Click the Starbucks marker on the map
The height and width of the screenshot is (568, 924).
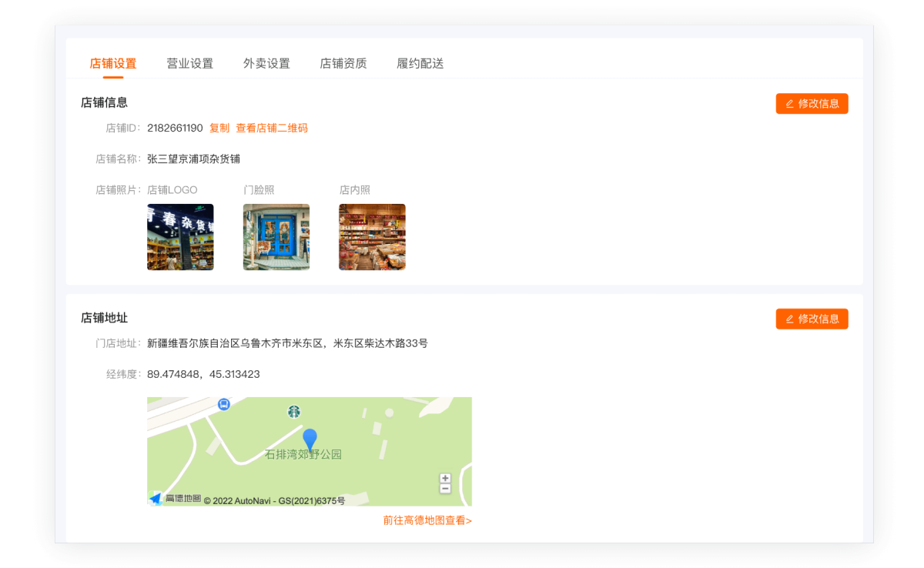(293, 412)
